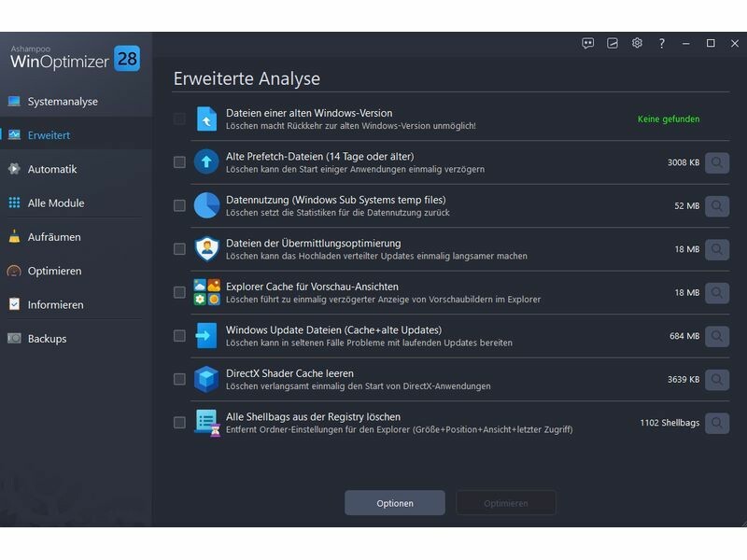747x560 pixels.
Task: Go to Alle Module section
Action: (56, 203)
